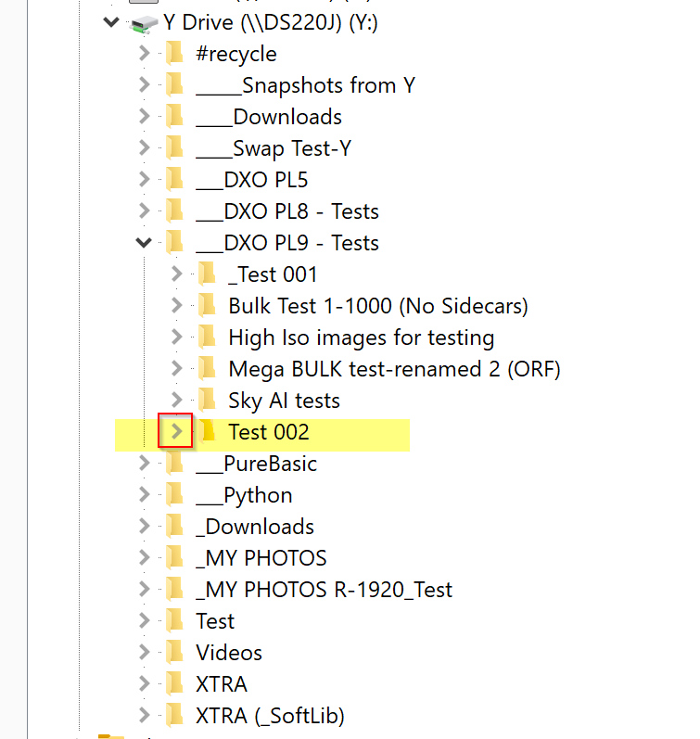The height and width of the screenshot is (739, 700).
Task: Expand the Test 002 folder chevron
Action: (175, 432)
